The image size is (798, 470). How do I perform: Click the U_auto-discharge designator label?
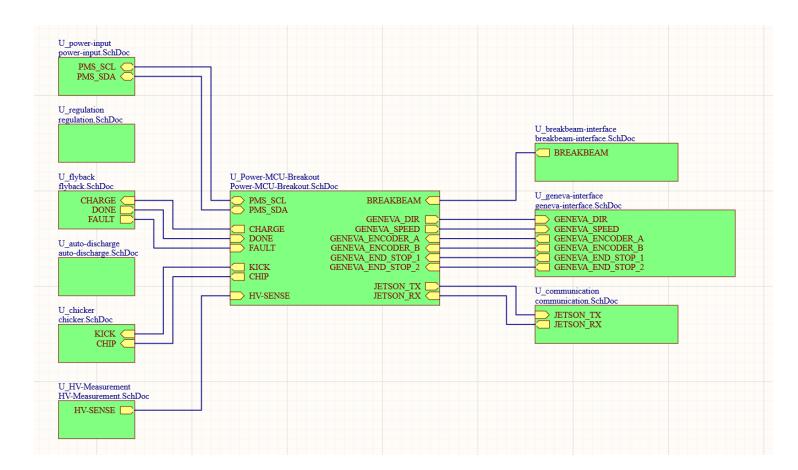pyautogui.click(x=89, y=243)
